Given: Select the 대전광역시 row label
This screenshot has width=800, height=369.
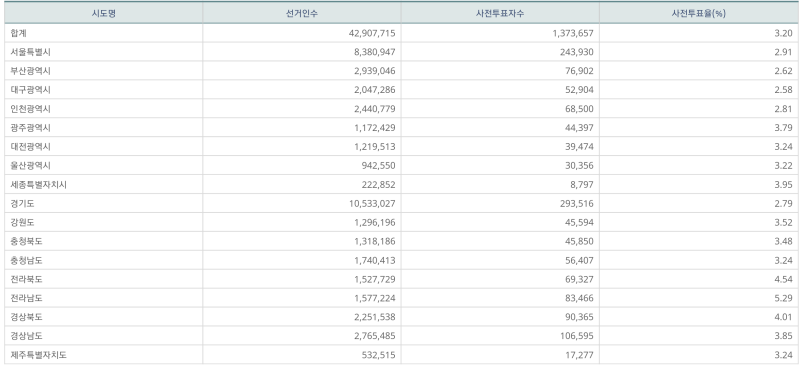Looking at the screenshot, I should pyautogui.click(x=31, y=146).
